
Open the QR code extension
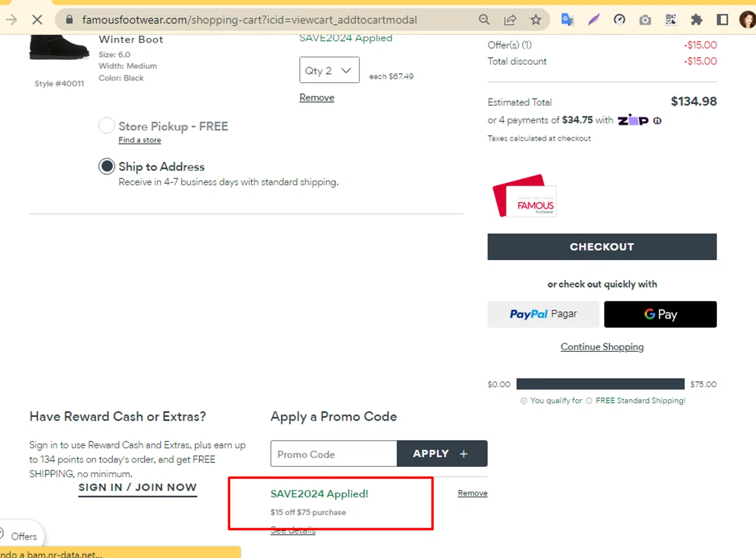[671, 20]
